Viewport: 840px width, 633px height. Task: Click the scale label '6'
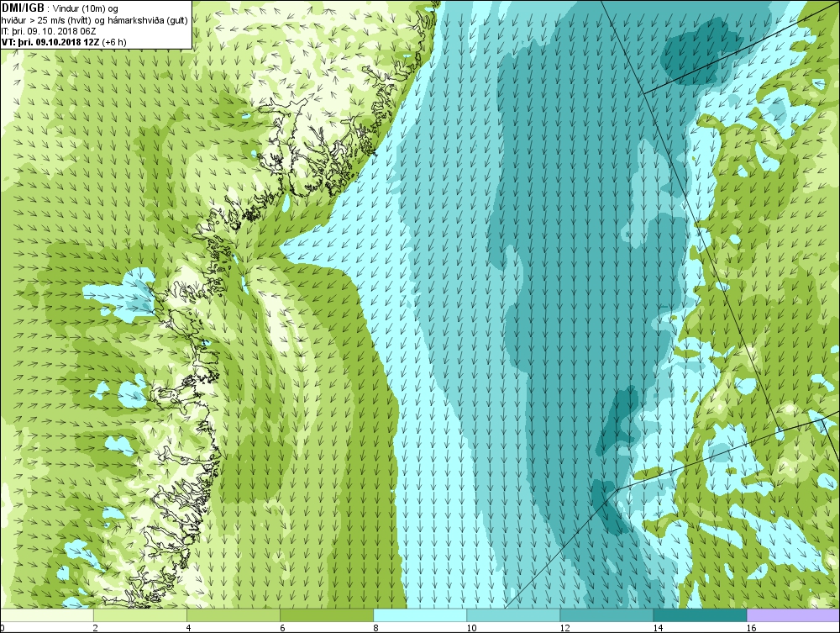[x=281, y=628]
